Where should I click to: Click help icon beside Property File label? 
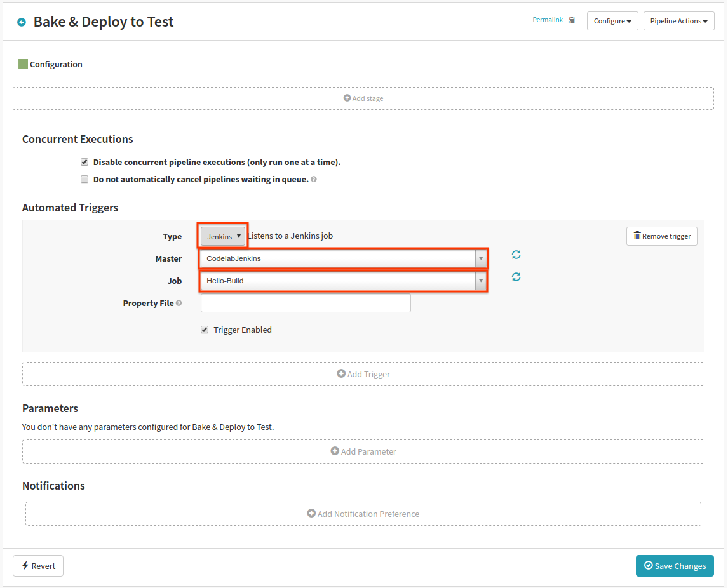[x=179, y=303]
